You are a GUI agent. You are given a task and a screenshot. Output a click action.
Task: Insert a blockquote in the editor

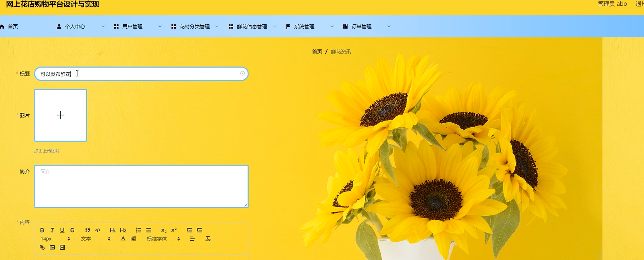tap(88, 230)
